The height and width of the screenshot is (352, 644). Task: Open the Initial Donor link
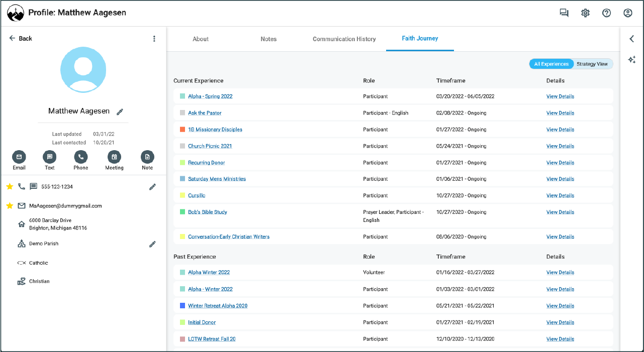pos(202,322)
